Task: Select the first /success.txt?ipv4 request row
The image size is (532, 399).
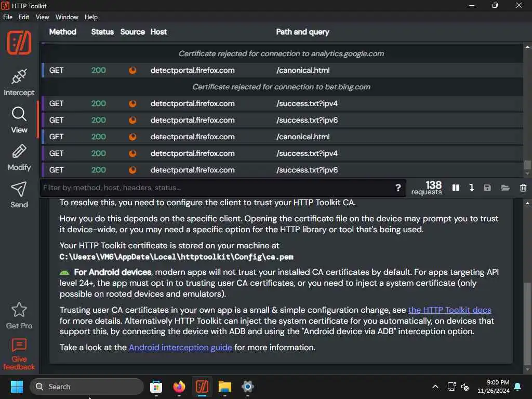Action: 282,103
